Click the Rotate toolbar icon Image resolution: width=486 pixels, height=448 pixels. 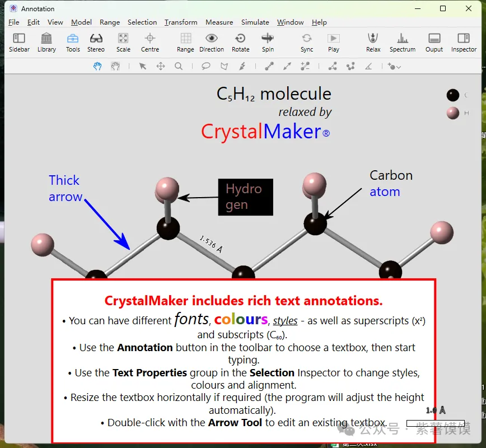(x=240, y=43)
